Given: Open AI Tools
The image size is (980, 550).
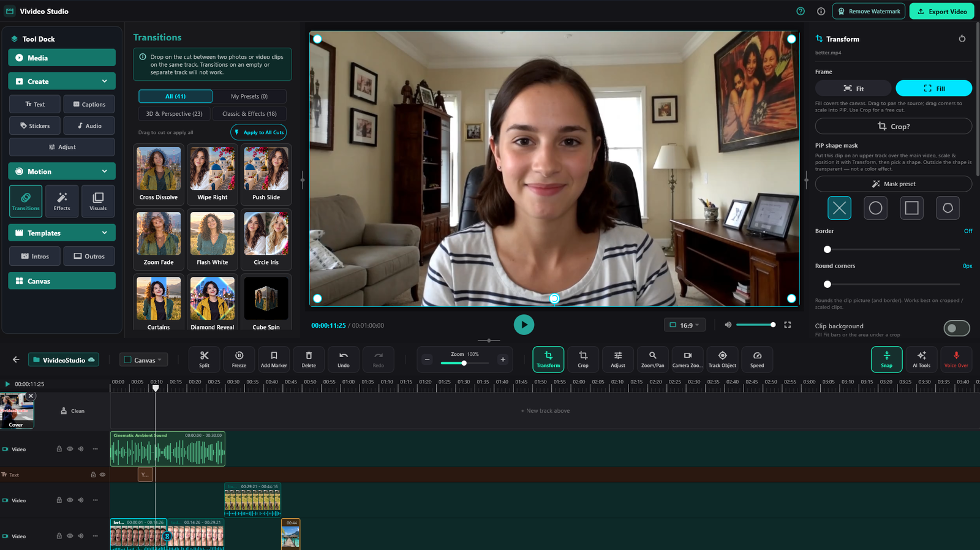Looking at the screenshot, I should [921, 360].
